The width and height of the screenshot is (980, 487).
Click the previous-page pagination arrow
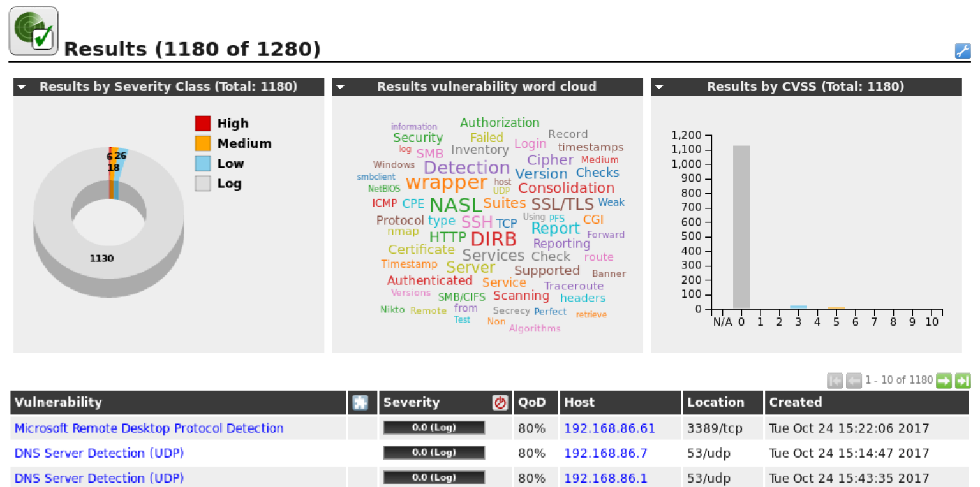click(x=854, y=381)
